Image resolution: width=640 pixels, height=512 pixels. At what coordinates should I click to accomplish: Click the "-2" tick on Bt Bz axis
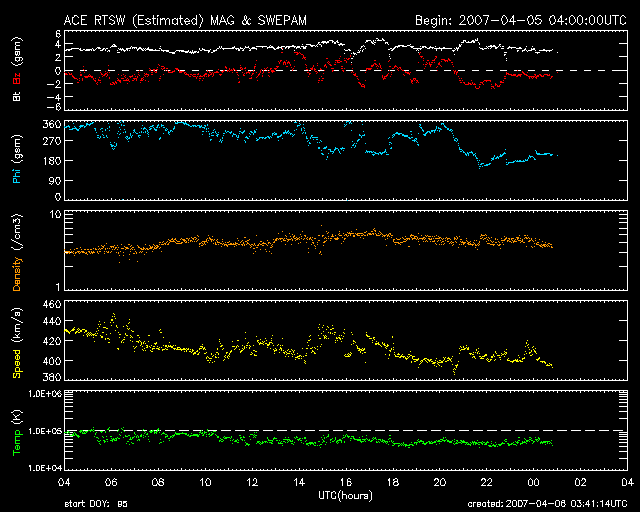point(54,84)
